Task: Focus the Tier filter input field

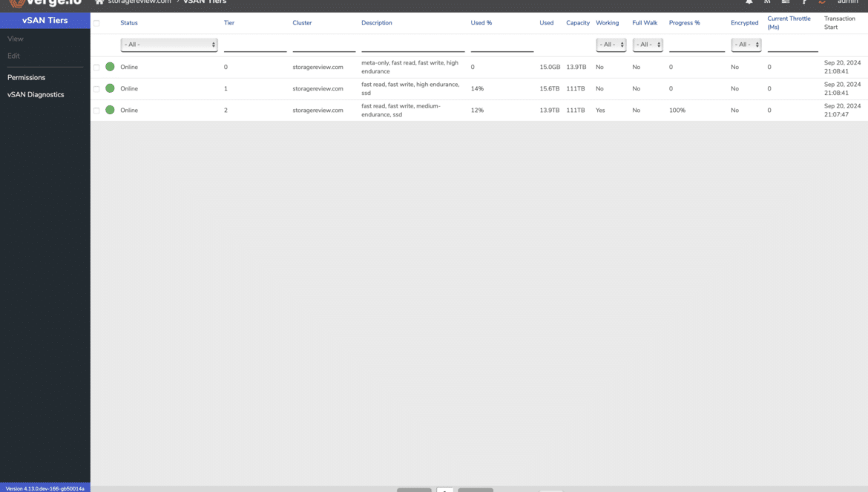Action: [255, 45]
